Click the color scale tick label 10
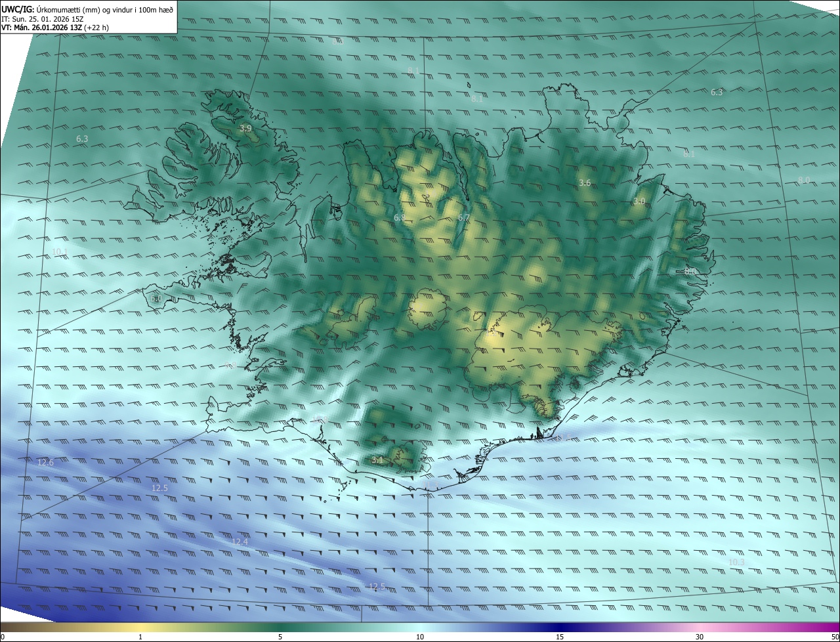Image resolution: width=840 pixels, height=642 pixels. (420, 637)
